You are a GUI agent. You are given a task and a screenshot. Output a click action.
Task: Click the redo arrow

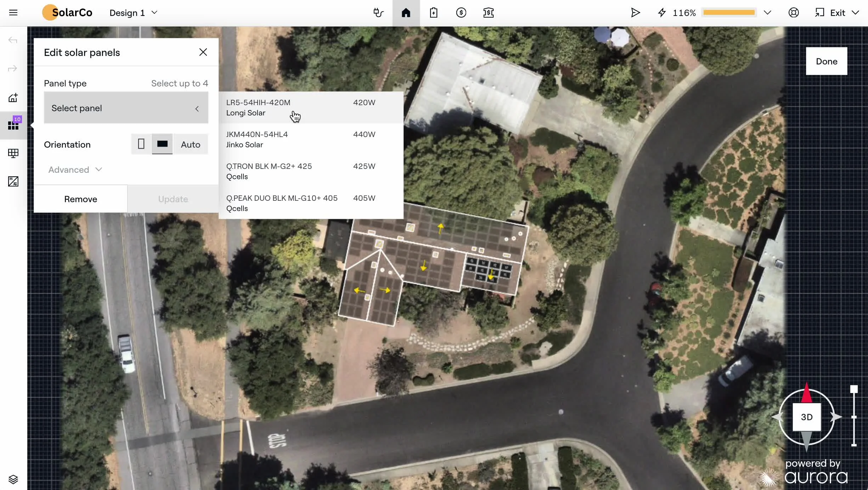[x=13, y=68]
